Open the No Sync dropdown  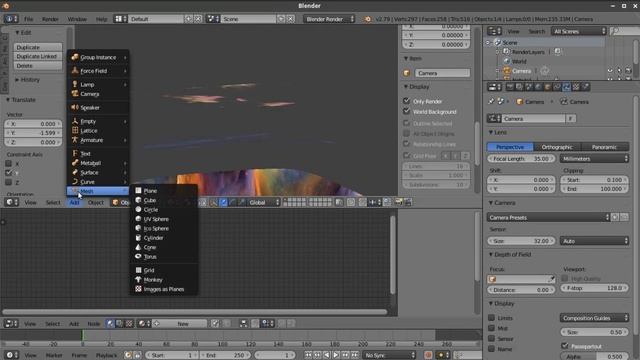389,355
